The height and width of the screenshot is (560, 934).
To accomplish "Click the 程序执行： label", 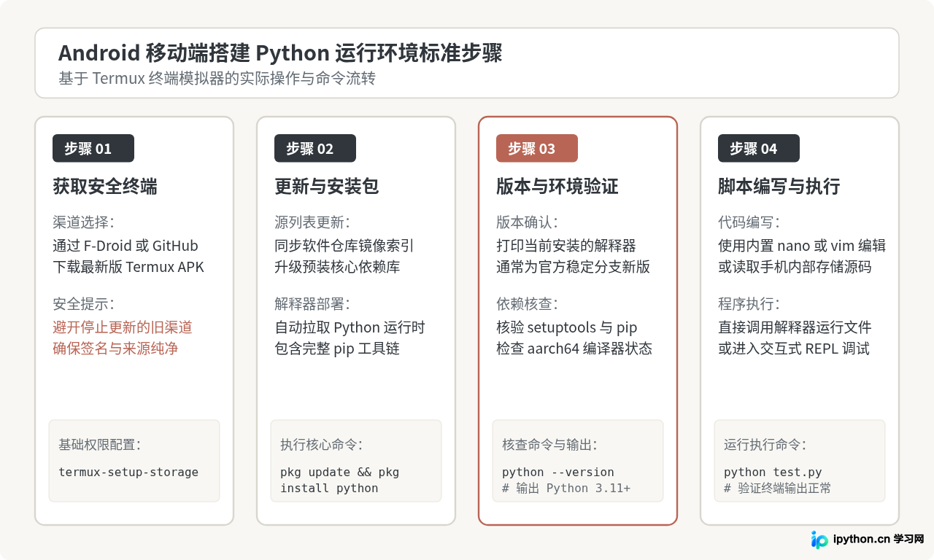I will tap(749, 304).
